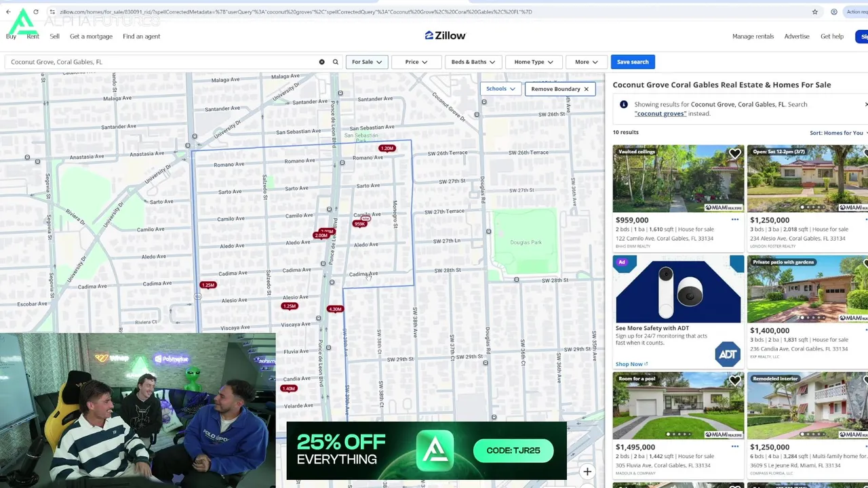Open the Sell menu
This screenshot has width=868, height=488.
pyautogui.click(x=54, y=37)
